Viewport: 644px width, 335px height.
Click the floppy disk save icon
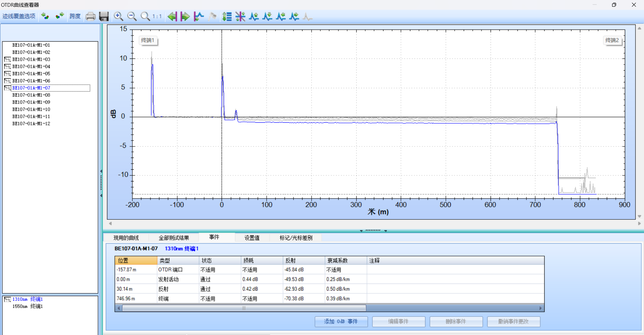104,16
